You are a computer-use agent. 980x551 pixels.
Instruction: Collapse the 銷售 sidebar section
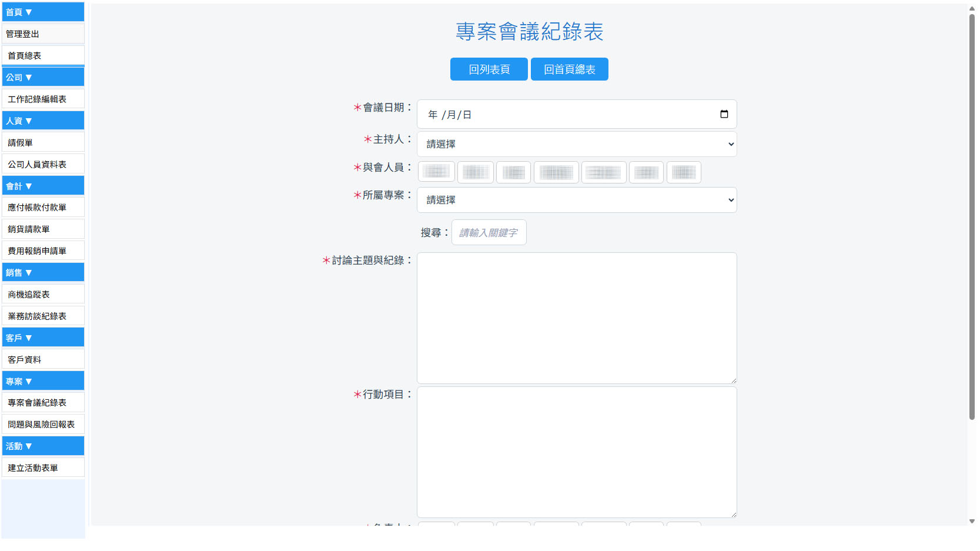point(43,272)
